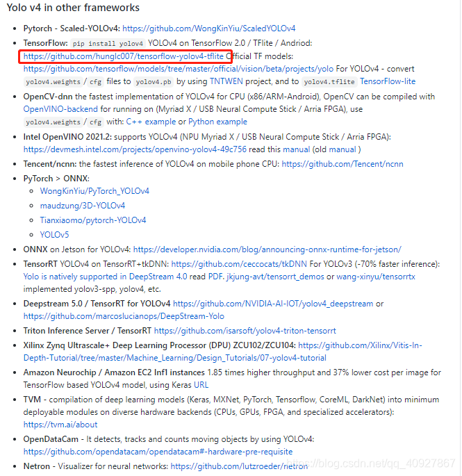
Task: Click the 'Triton Inference Server / TensorRT' text
Action: [87, 331]
